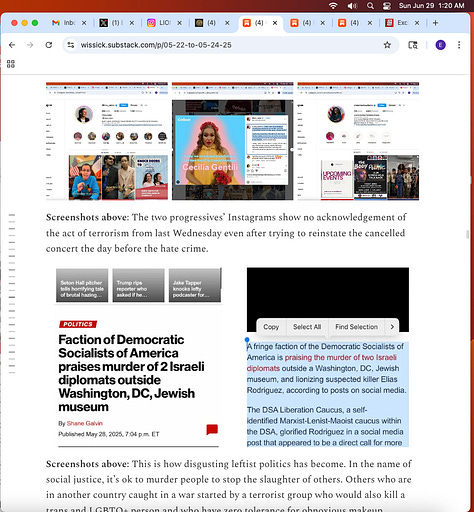Close the Exc tab
Image resolution: width=474 pixels, height=512 pixels.
click(x=417, y=23)
